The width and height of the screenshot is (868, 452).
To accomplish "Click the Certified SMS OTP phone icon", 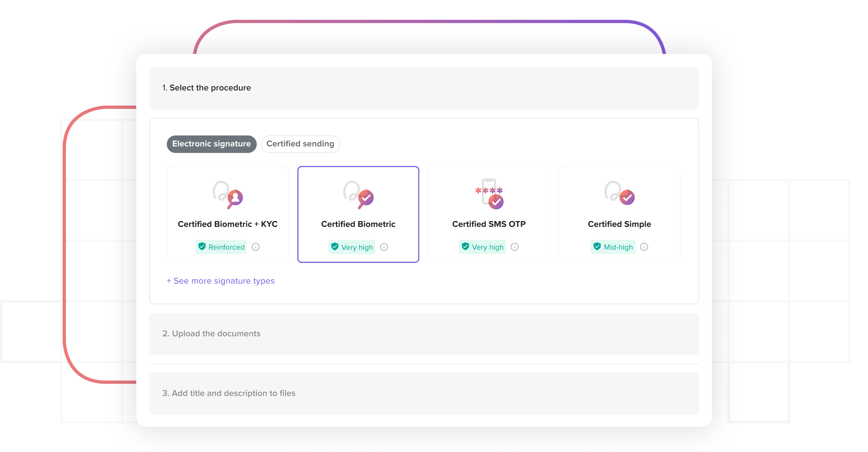I will click(489, 194).
